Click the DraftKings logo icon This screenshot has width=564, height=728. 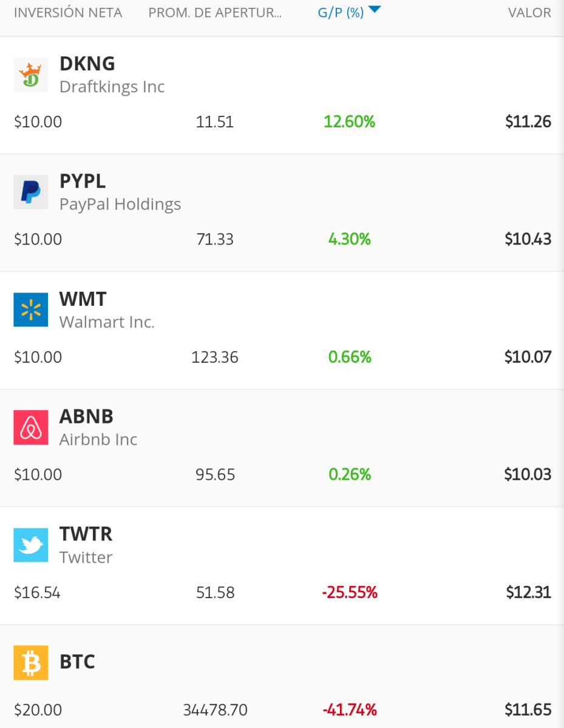[30, 75]
